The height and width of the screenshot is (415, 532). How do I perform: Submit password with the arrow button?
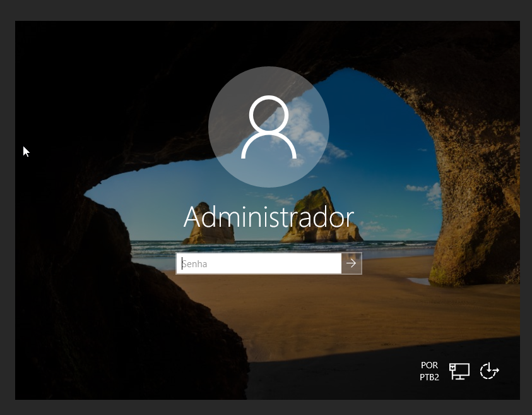pos(352,263)
